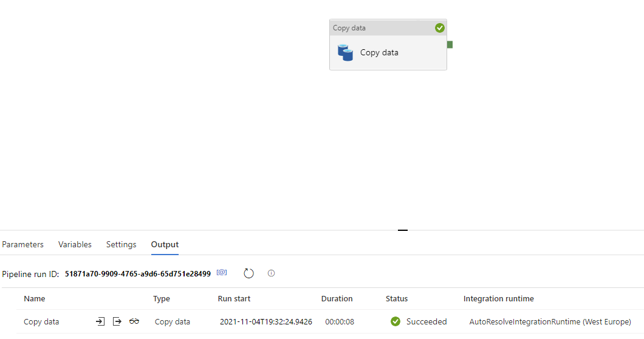
Task: Select the Copy data row name in the output table
Action: [x=41, y=321]
